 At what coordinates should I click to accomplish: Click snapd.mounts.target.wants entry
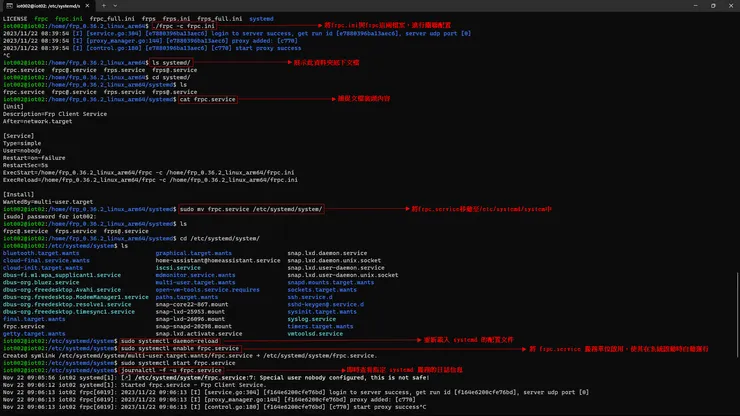tap(330, 282)
